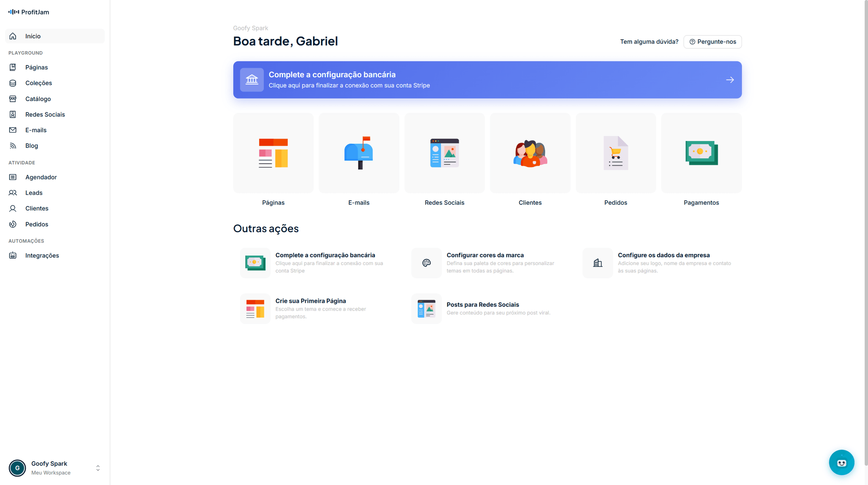Open Configure os dados da empresa action
The image size is (868, 485).
pyautogui.click(x=658, y=263)
